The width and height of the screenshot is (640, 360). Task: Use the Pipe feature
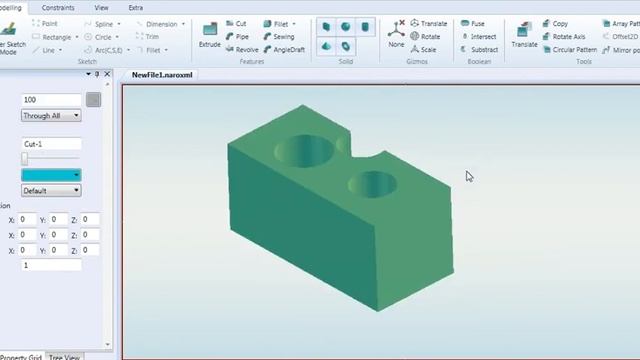tap(237, 37)
